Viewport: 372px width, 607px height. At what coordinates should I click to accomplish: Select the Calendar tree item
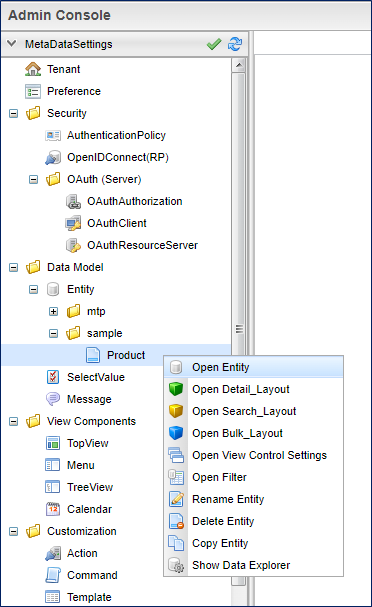(89, 509)
